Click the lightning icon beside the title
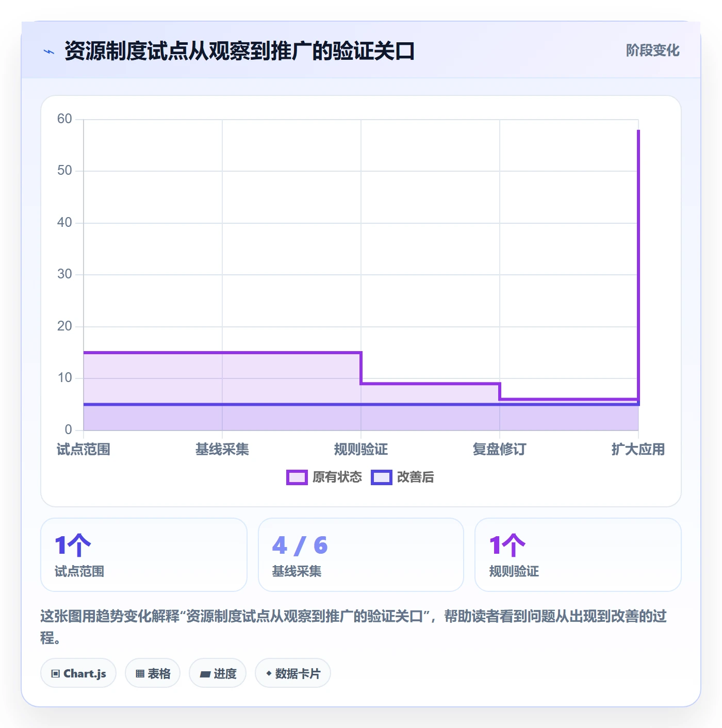This screenshot has width=722, height=728. coord(49,52)
